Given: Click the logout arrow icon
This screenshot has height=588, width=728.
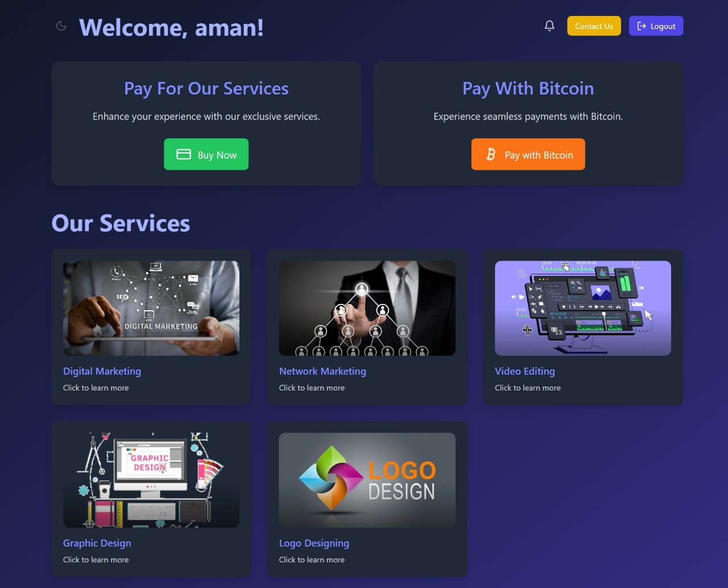Looking at the screenshot, I should click(x=642, y=26).
